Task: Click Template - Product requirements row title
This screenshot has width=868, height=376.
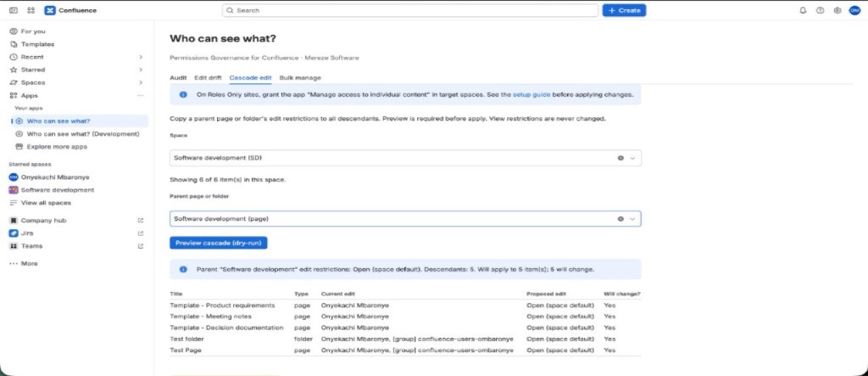Action: 222,306
